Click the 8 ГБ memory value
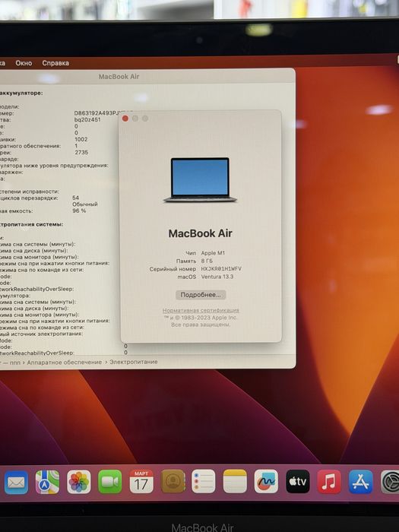The image size is (399, 532). [x=207, y=261]
